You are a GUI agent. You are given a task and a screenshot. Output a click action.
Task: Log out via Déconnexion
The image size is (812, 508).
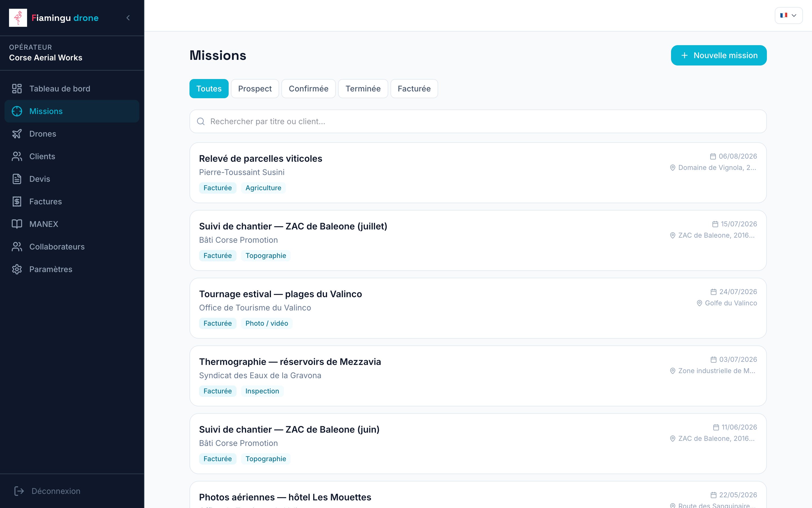[72, 491]
